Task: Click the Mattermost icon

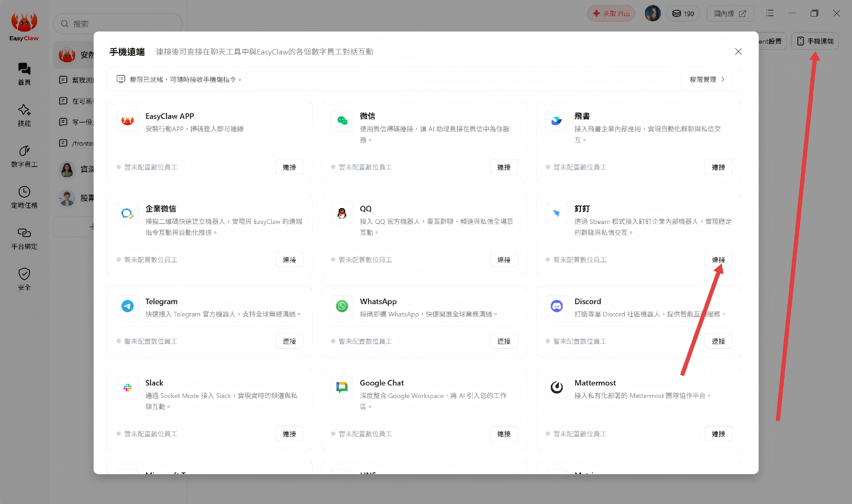Action: [556, 388]
